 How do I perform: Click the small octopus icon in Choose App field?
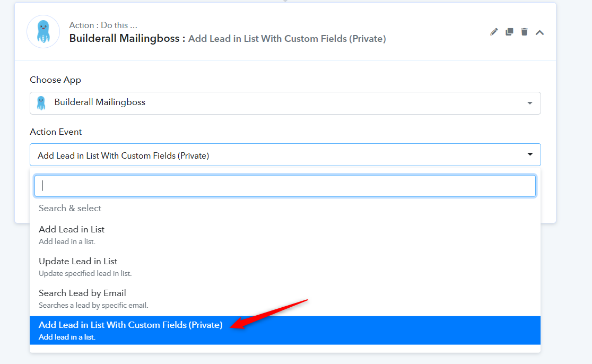pos(41,103)
